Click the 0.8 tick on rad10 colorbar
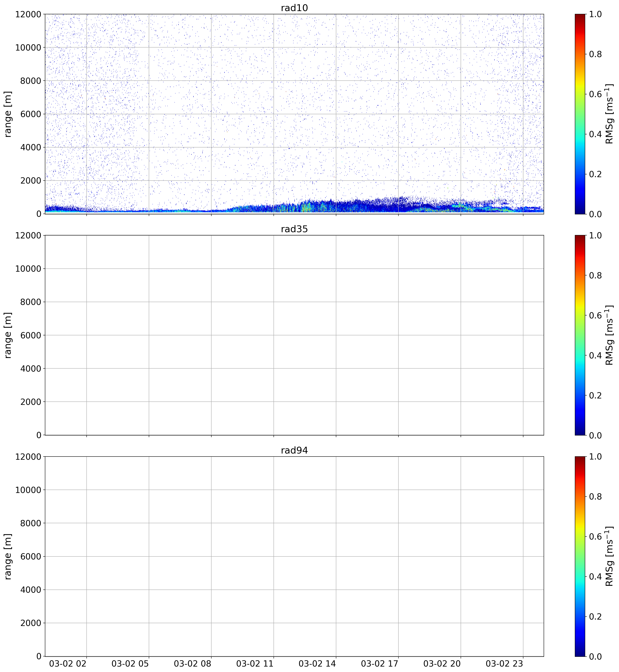Image resolution: width=619 pixels, height=672 pixels. [x=595, y=54]
